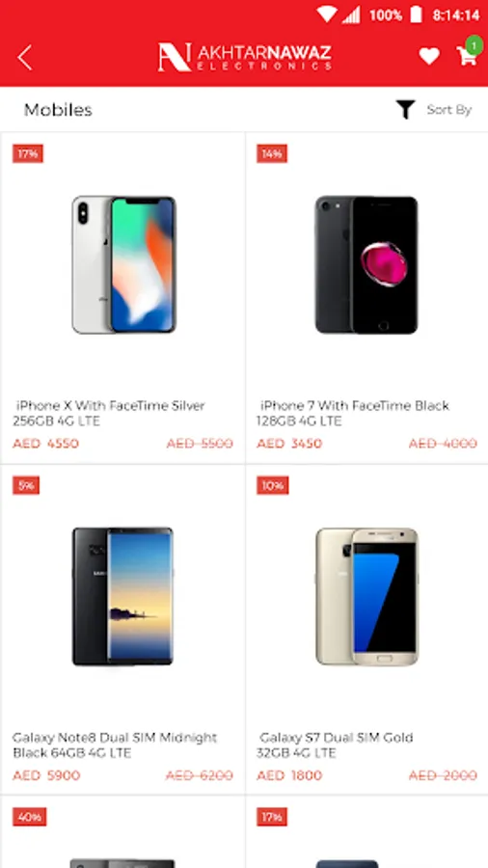Tap the 17% discount badge on iPhone X
The image size is (488, 868).
tap(28, 154)
